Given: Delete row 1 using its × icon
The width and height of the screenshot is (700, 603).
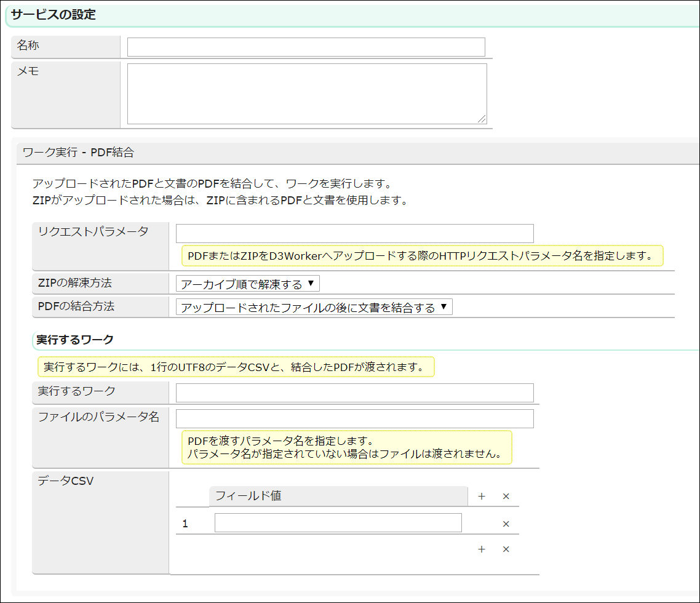Looking at the screenshot, I should click(x=506, y=524).
